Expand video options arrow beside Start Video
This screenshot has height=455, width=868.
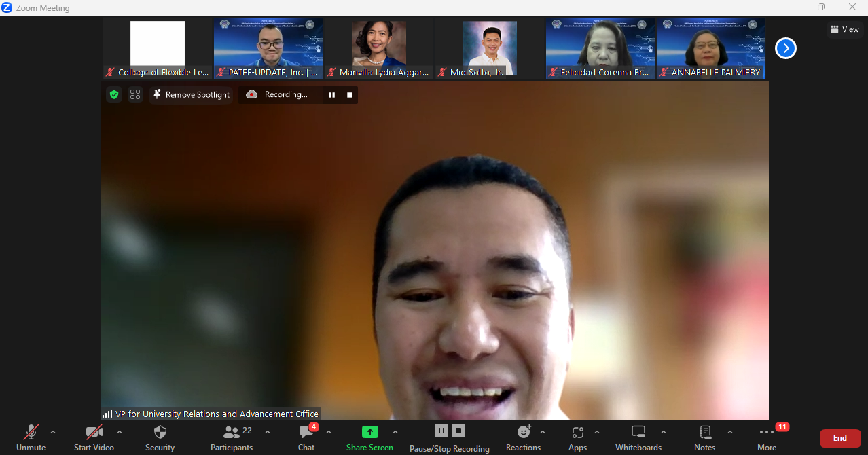click(120, 432)
